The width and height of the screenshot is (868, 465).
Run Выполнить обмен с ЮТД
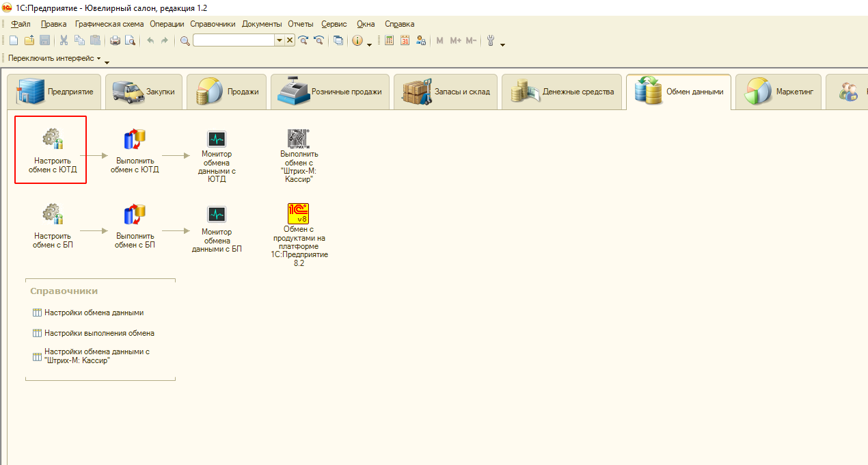pyautogui.click(x=135, y=149)
